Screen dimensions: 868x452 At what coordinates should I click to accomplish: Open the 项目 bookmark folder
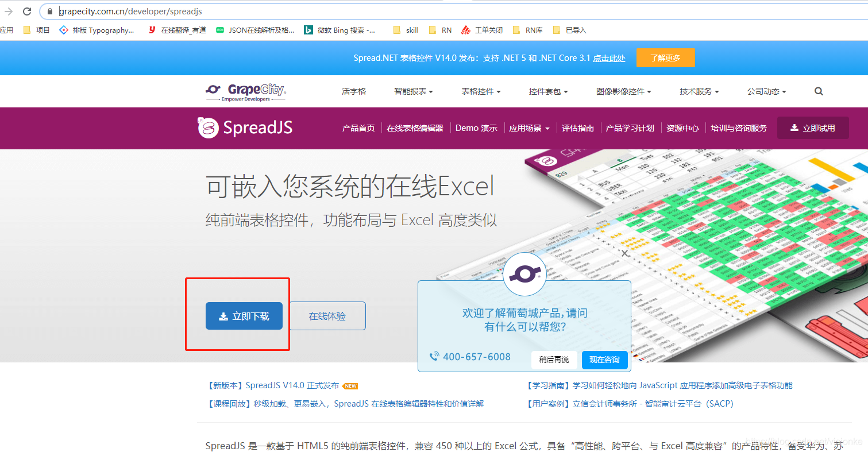[37, 30]
